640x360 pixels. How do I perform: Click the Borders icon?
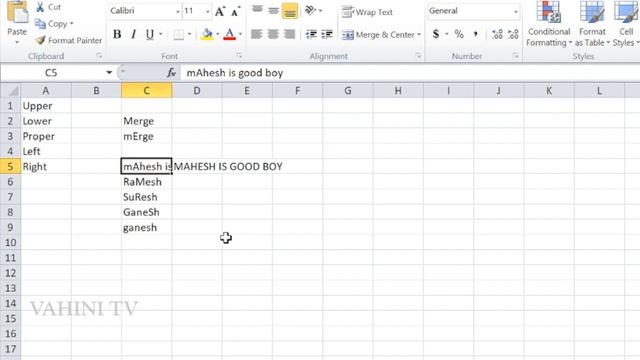(x=178, y=34)
